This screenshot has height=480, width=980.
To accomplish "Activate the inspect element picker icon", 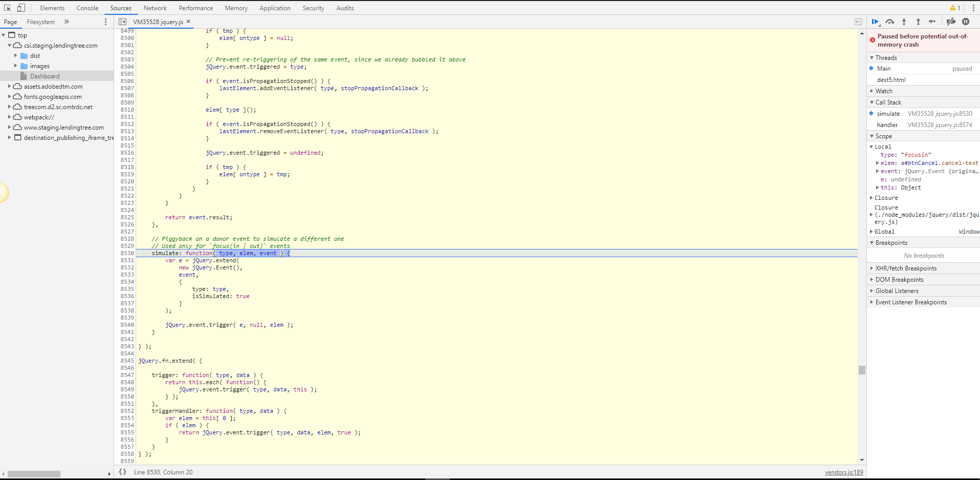I will pos(8,8).
